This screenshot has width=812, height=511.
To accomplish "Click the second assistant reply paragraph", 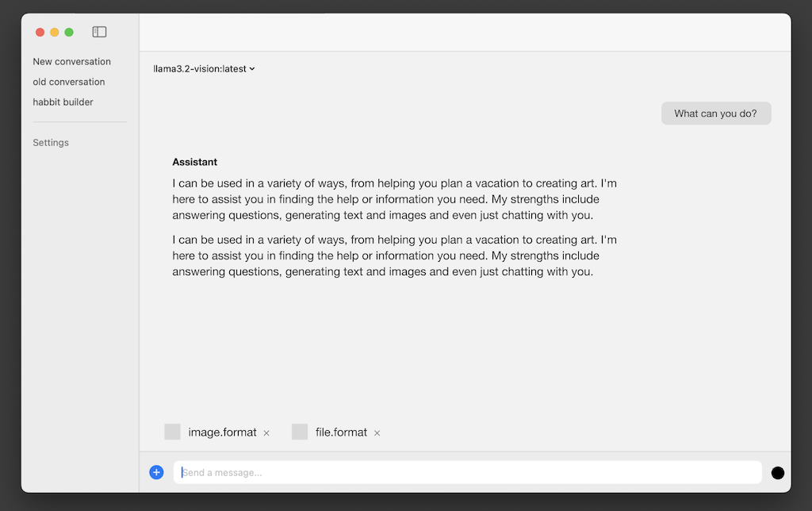I will pos(394,255).
